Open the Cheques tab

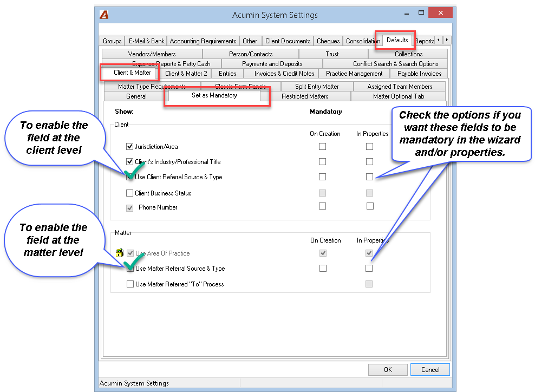(x=328, y=41)
